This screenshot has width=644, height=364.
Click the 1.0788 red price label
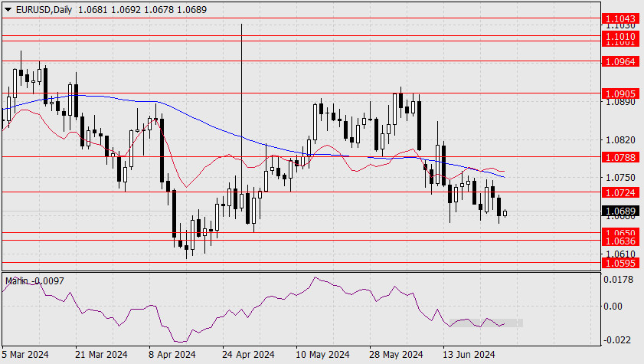620,157
